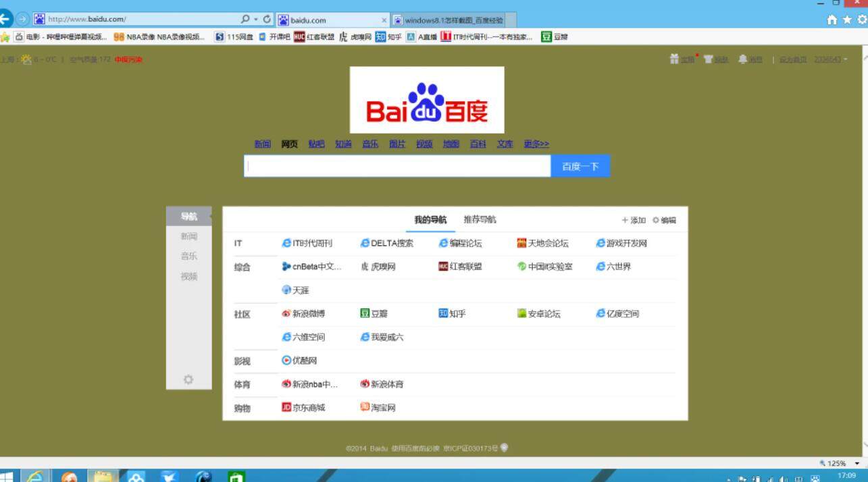Click the 百度一下 search button
Viewport: 868px width, 482px height.
pos(580,166)
